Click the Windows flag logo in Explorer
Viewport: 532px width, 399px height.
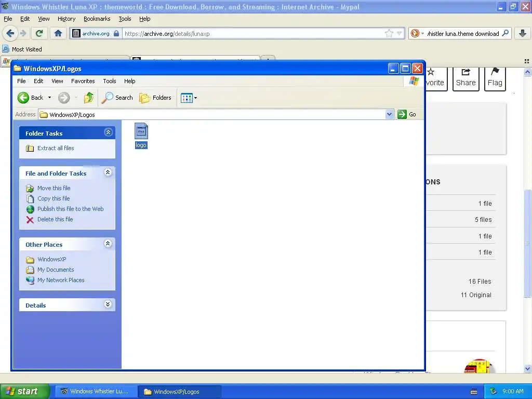(x=414, y=81)
